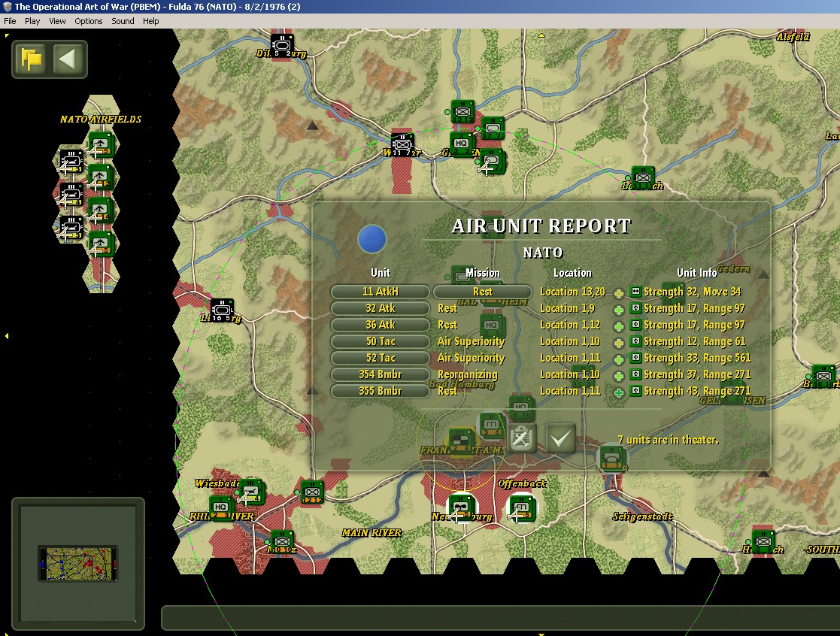840x636 pixels.
Task: Click the yellow scroll arrow at map's top edge
Action: [541, 35]
